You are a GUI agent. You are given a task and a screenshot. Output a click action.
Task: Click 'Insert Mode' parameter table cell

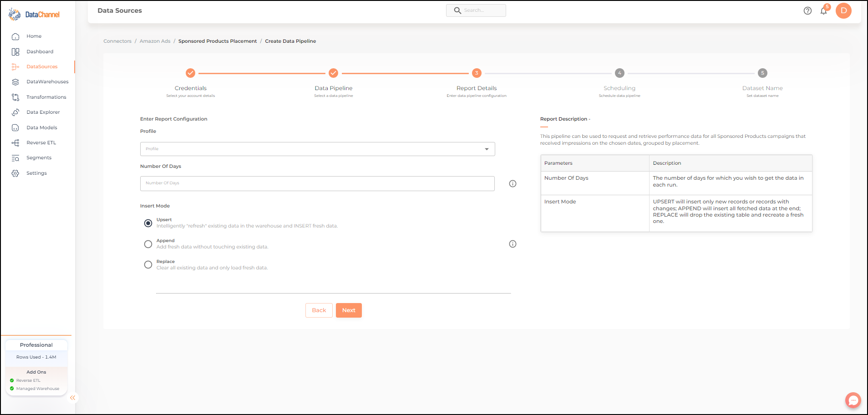594,213
